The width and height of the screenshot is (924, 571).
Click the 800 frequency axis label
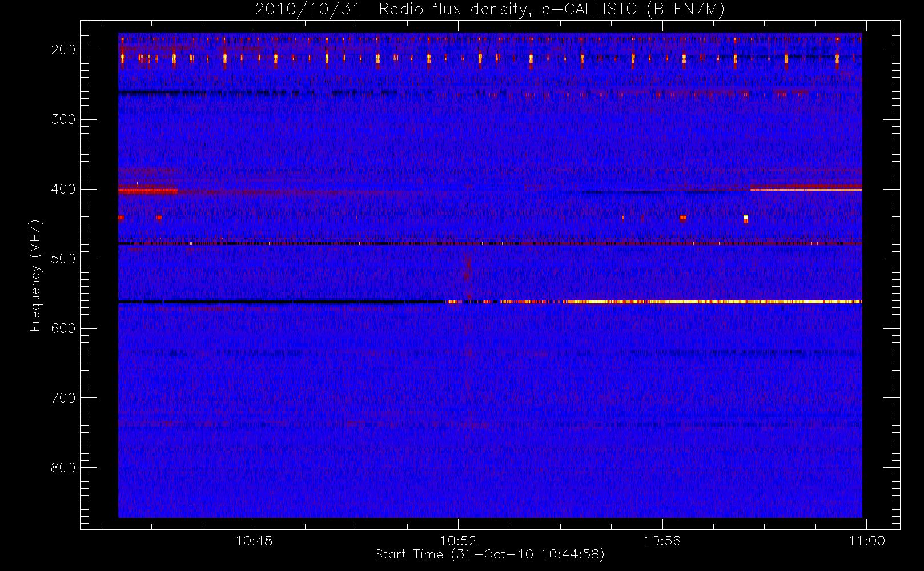[63, 468]
